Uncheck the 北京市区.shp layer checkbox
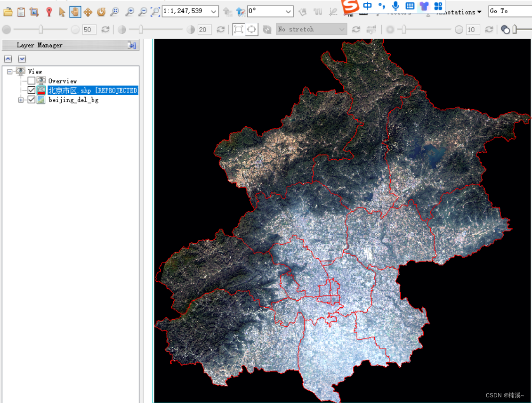Screen dimensions: 532x403 [31, 90]
